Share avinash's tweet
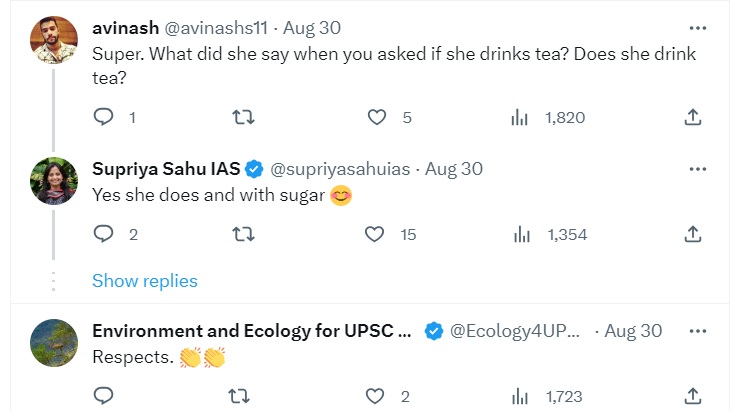The height and width of the screenshot is (411, 751). pos(692,118)
